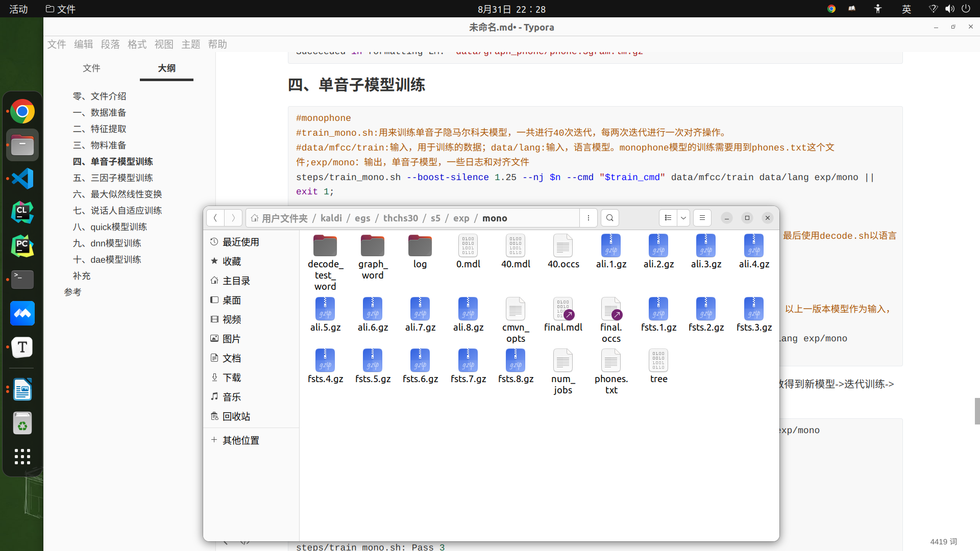Navigate to kaldi in the path bar

pos(331,218)
